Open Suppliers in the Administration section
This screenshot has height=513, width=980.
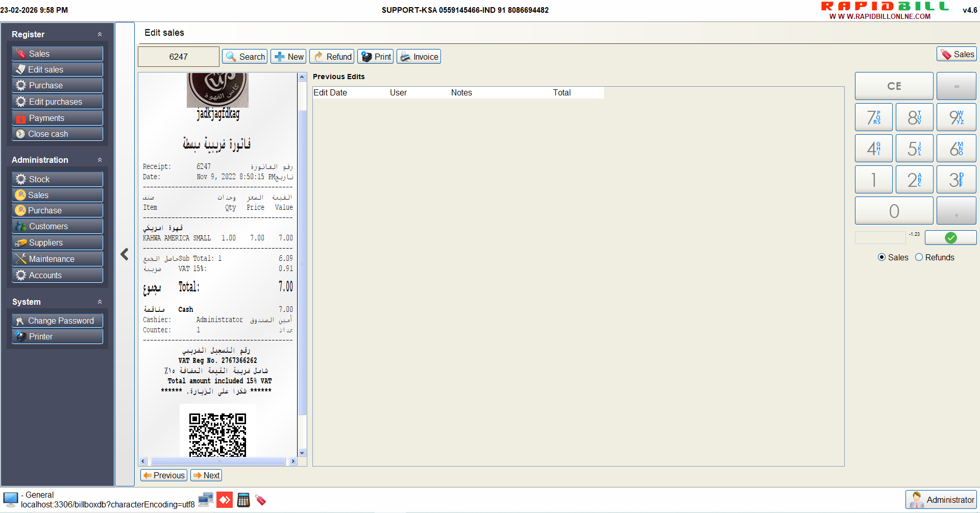click(57, 242)
